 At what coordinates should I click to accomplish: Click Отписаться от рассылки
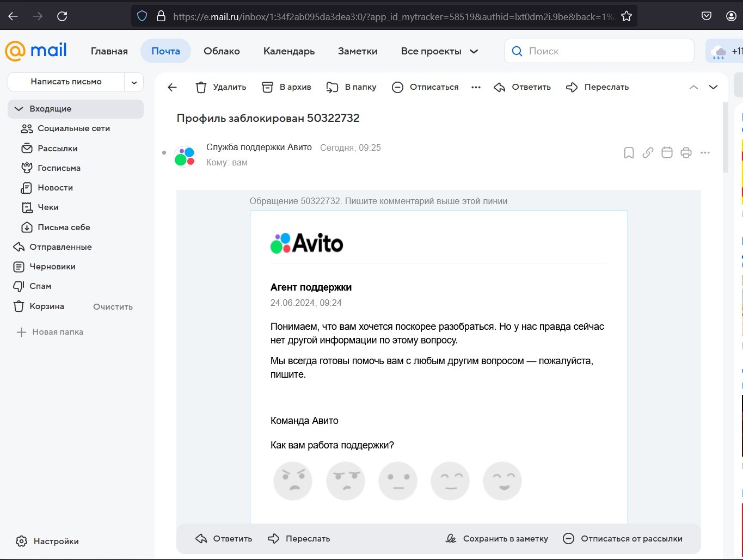point(623,539)
